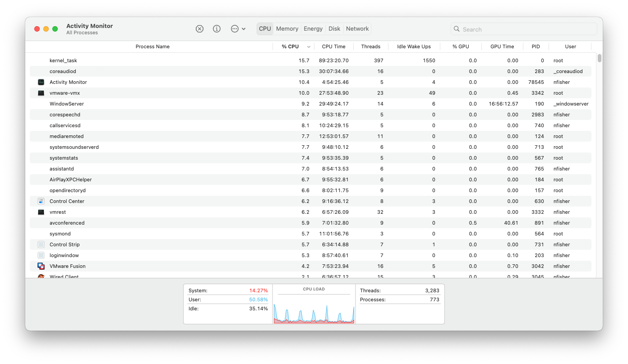The image size is (628, 364).
Task: Select the Control Strip process icon
Action: point(41,244)
